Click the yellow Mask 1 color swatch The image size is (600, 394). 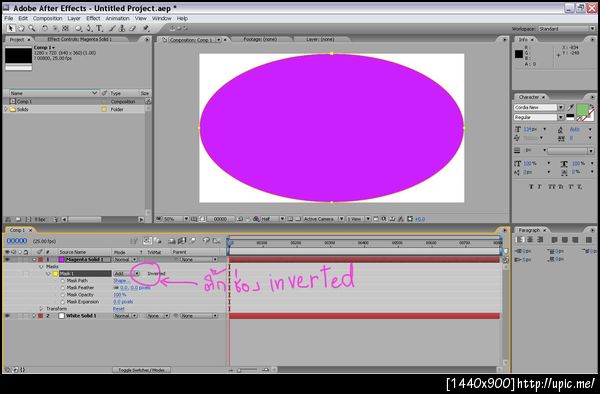(x=55, y=274)
